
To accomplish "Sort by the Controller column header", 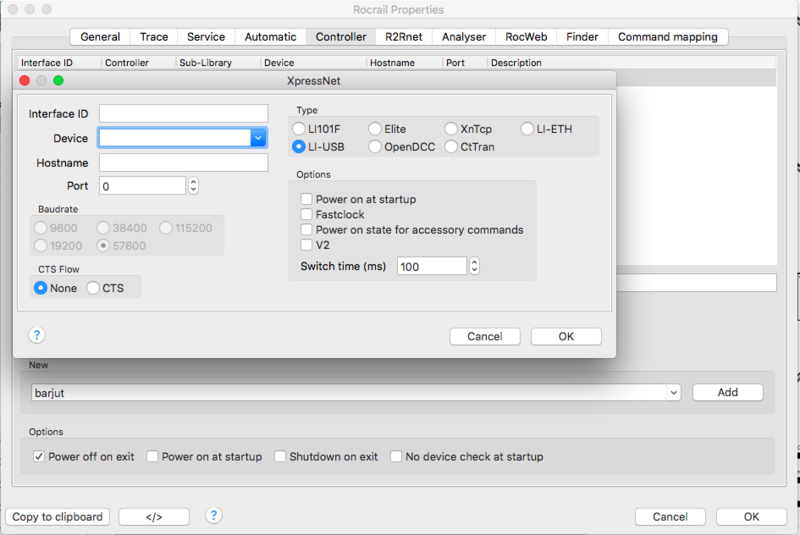I will 139,62.
